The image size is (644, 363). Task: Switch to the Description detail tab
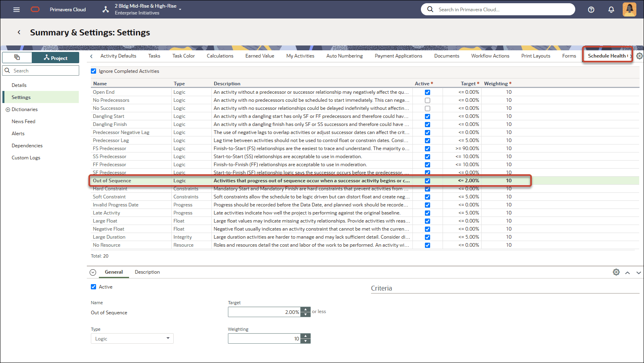147,272
